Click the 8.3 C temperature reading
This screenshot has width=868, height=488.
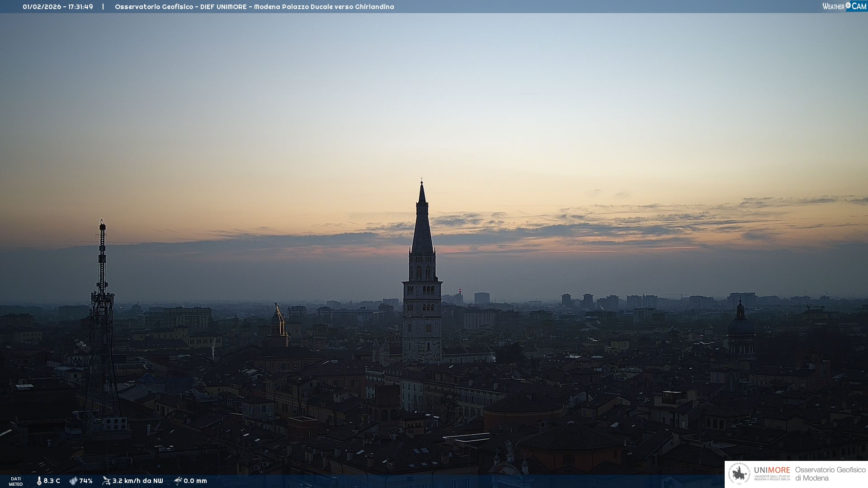pyautogui.click(x=52, y=481)
